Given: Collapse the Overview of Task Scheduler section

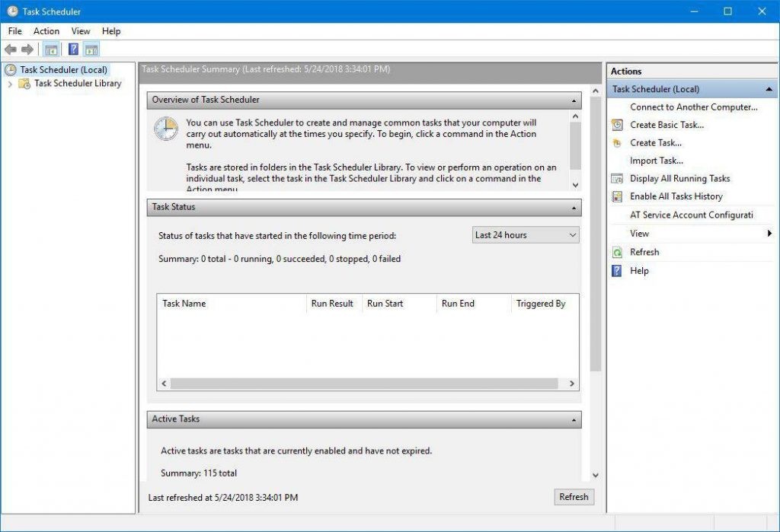Looking at the screenshot, I should click(574, 100).
